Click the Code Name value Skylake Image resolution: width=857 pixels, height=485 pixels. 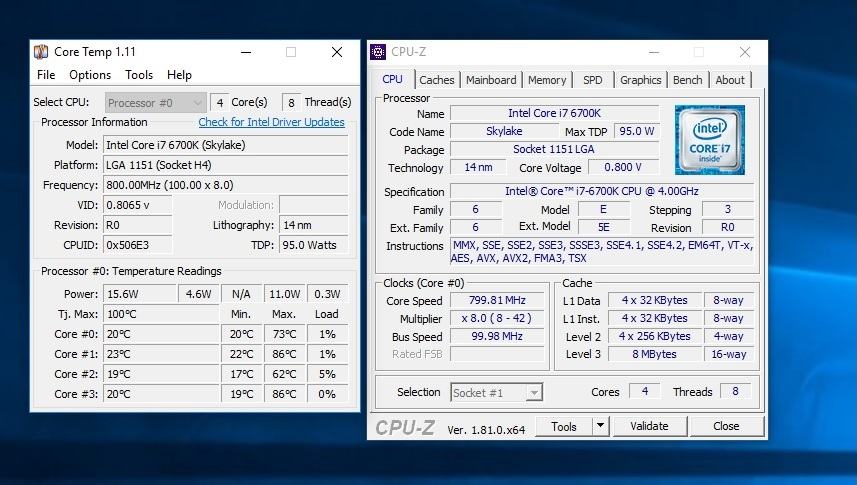point(504,131)
